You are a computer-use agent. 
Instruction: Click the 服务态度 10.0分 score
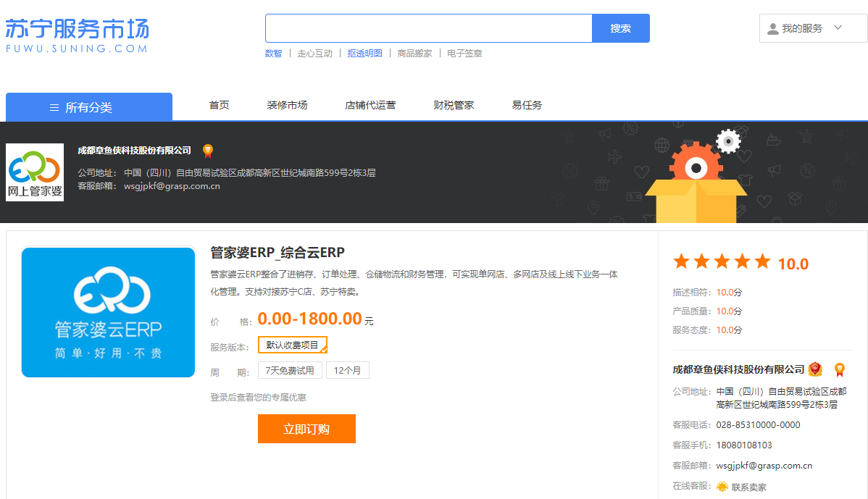click(x=729, y=330)
